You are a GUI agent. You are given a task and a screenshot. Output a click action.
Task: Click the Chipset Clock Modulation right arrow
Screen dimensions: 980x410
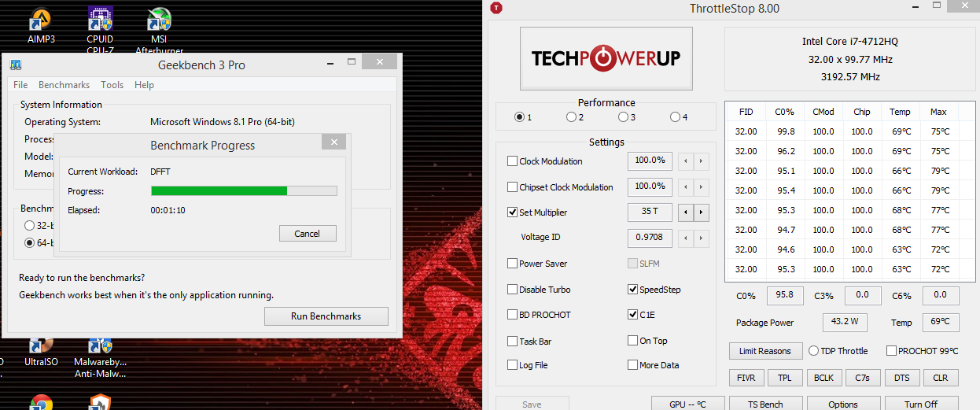702,187
